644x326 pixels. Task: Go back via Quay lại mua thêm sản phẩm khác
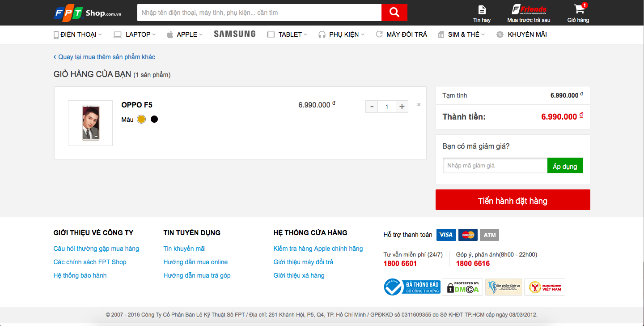click(x=104, y=57)
